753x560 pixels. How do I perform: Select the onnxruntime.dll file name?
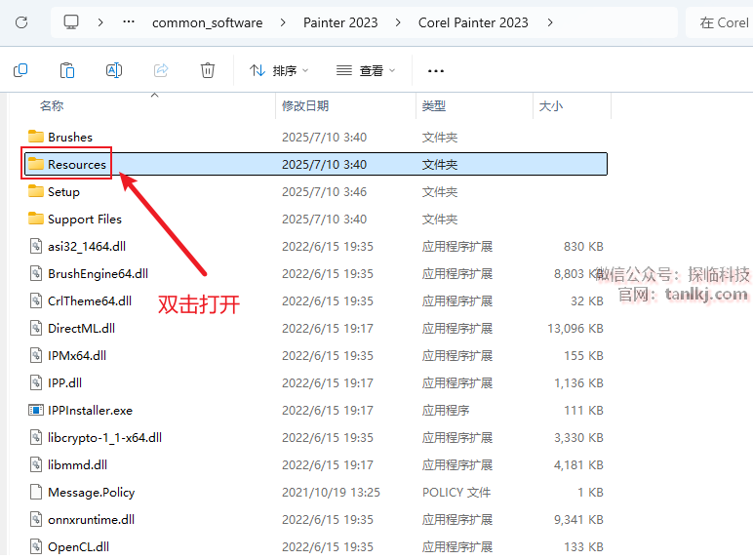92,520
